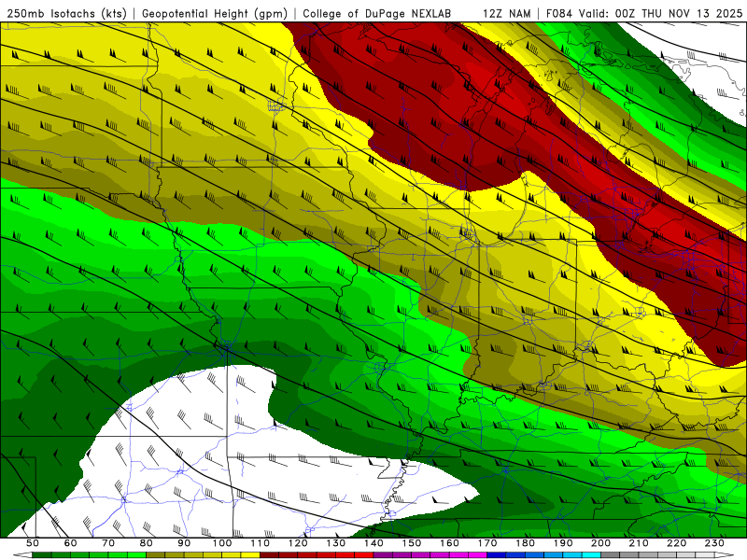Screen dimensions: 747x560
Task: Click the 160 label on the color scale
Action: point(450,543)
